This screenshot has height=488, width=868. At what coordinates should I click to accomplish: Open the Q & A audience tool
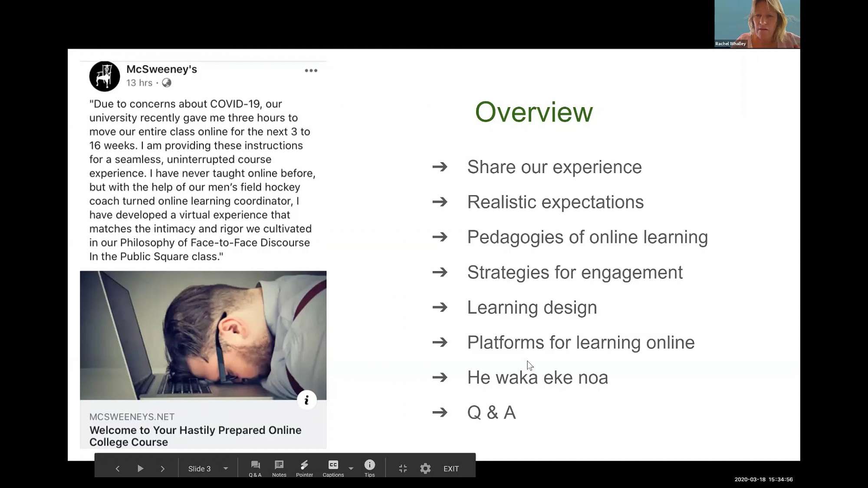point(255,468)
